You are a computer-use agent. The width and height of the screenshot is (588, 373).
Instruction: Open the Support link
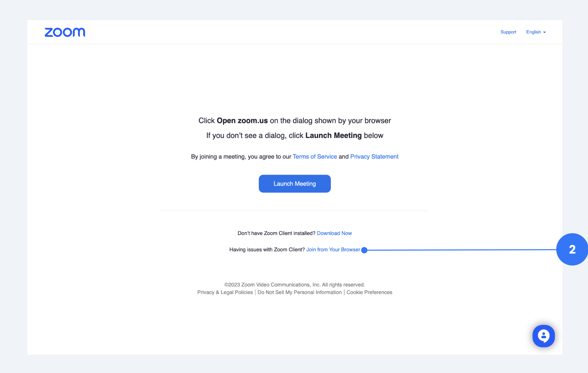pyautogui.click(x=508, y=32)
